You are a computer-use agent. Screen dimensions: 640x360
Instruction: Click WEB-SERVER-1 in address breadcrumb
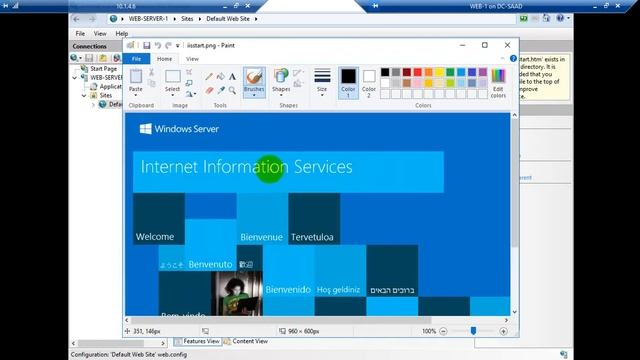(148, 19)
